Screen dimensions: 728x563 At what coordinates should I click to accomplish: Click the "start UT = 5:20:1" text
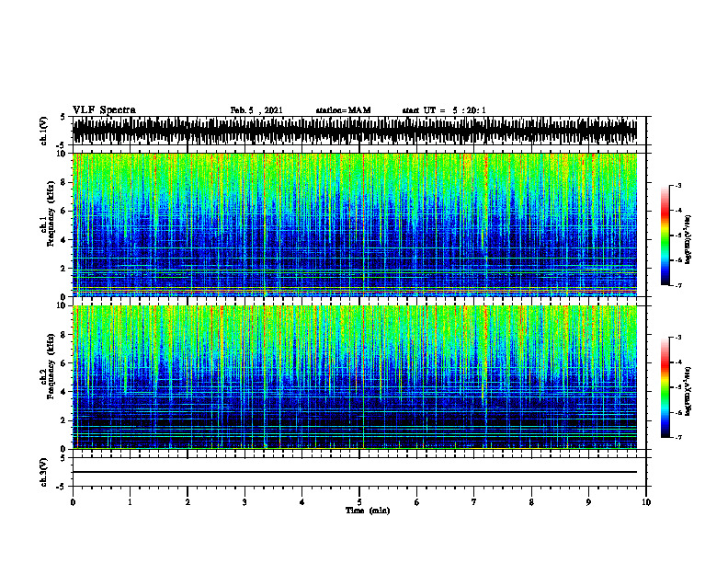coord(444,110)
